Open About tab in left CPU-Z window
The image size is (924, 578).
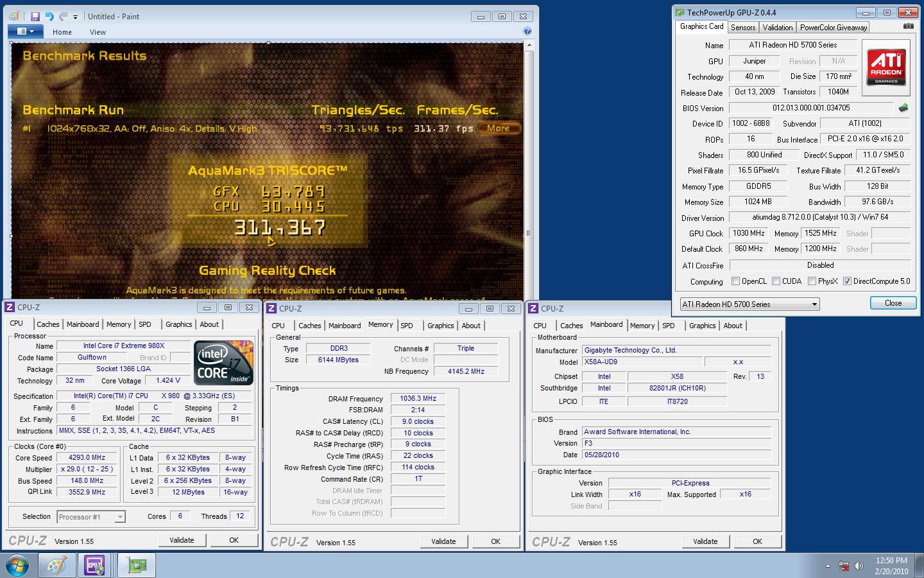[x=209, y=325]
